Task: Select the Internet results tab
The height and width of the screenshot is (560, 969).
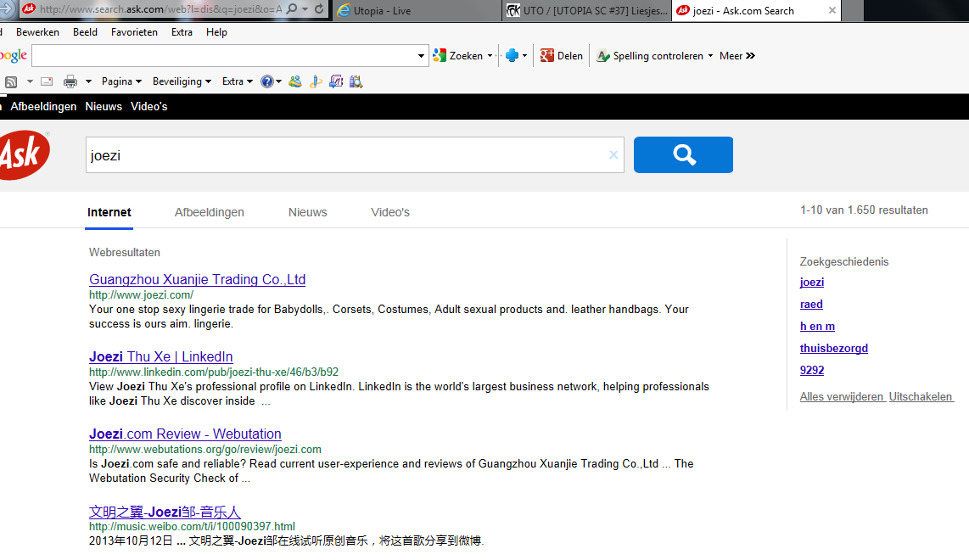Action: (x=109, y=213)
